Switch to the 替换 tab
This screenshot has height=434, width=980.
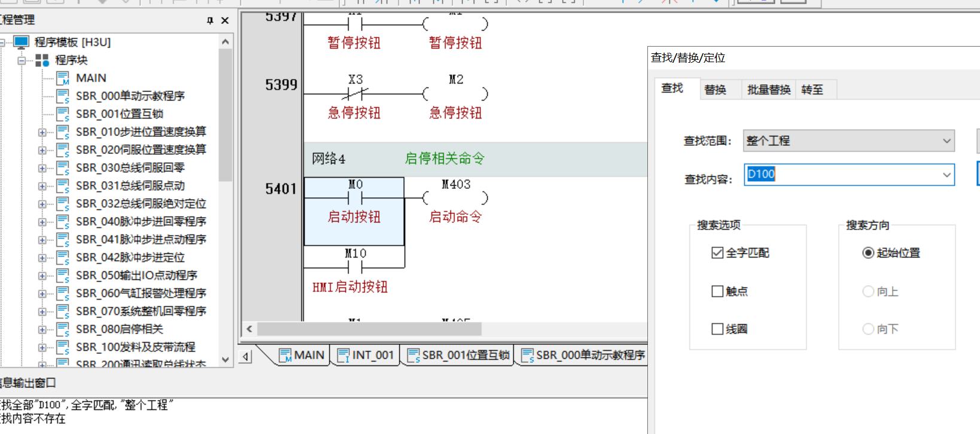tap(715, 90)
